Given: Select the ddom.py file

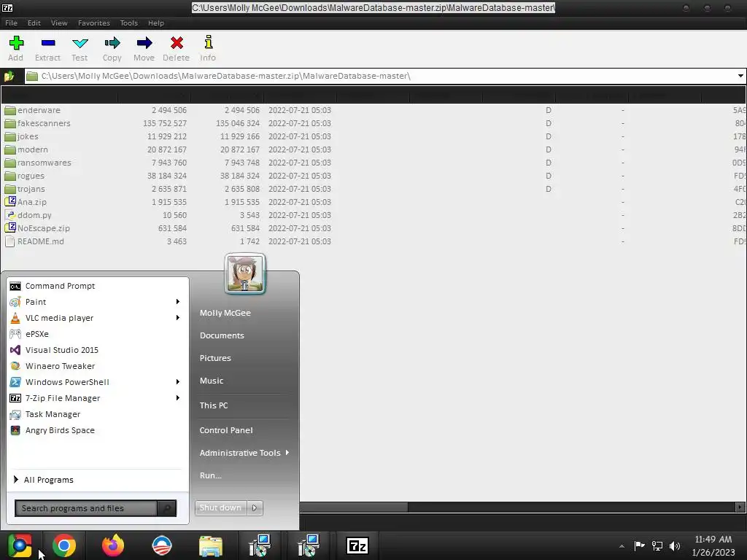Looking at the screenshot, I should [28, 215].
